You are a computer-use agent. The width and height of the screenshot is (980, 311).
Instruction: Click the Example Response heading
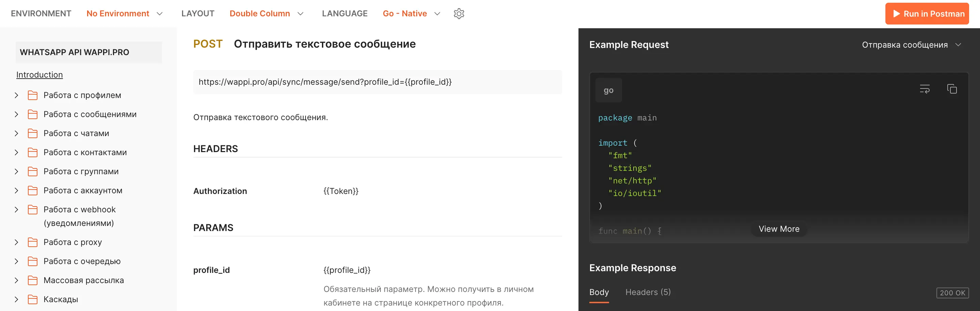click(633, 268)
